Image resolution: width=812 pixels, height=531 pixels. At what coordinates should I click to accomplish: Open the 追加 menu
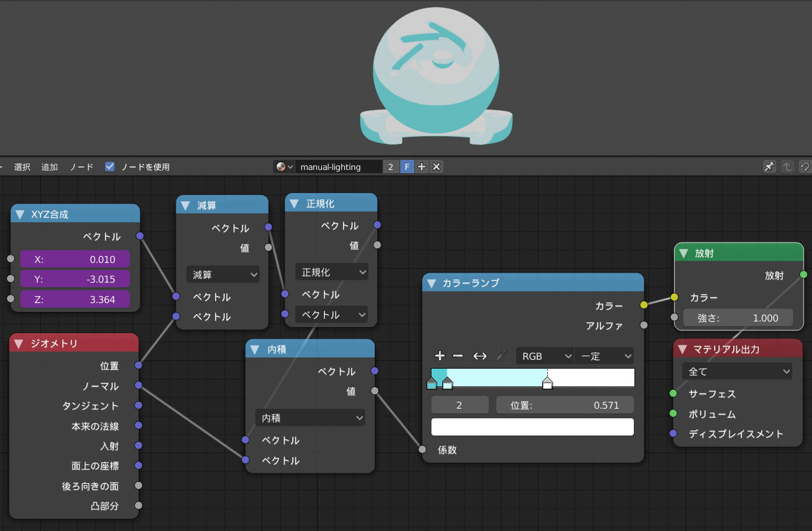tap(50, 167)
